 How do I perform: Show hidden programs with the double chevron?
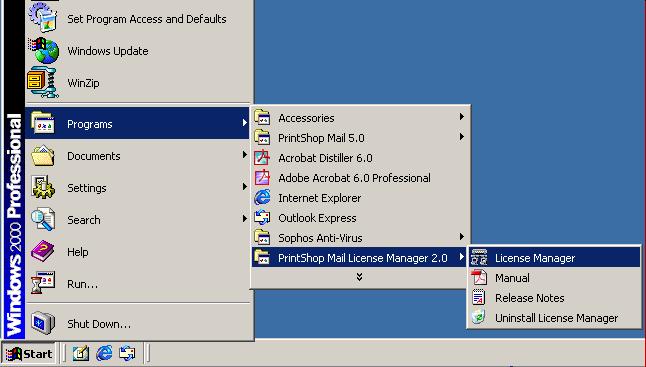[x=359, y=277]
